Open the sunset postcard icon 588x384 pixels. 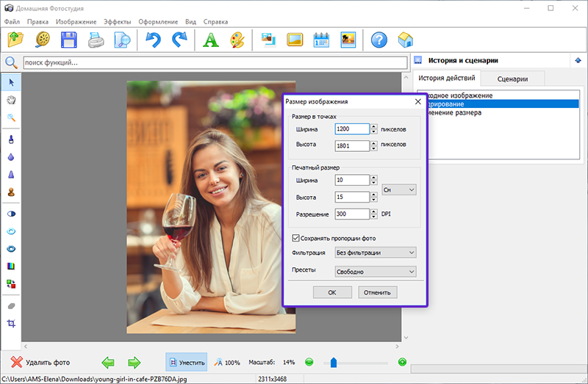tap(348, 40)
